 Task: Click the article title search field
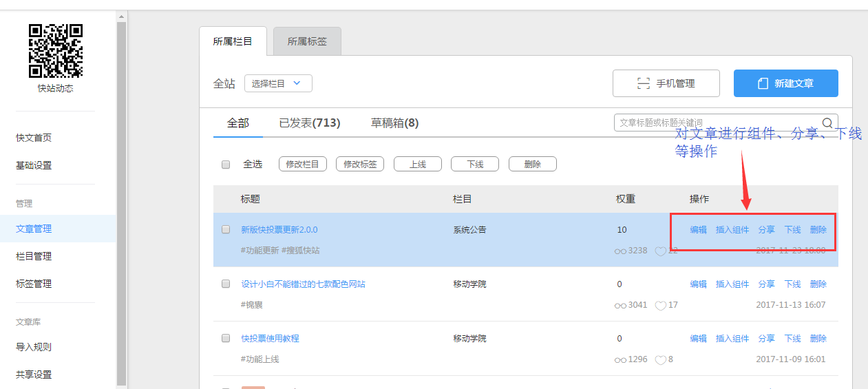point(716,123)
